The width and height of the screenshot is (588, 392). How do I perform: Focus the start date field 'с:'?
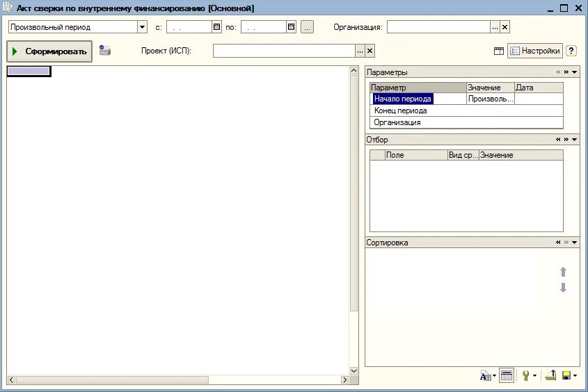189,27
